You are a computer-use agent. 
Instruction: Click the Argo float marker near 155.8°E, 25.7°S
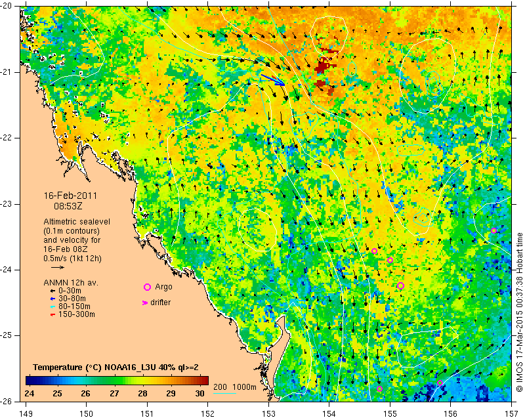point(440,383)
